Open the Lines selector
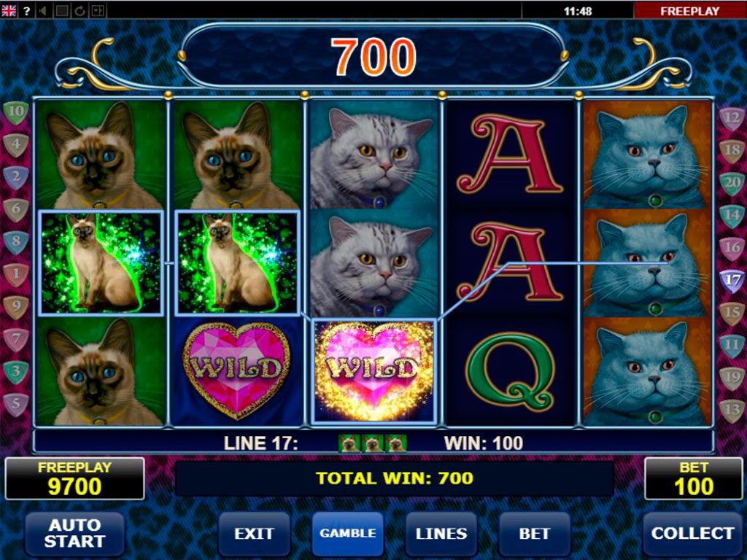The image size is (747, 560). 441,533
